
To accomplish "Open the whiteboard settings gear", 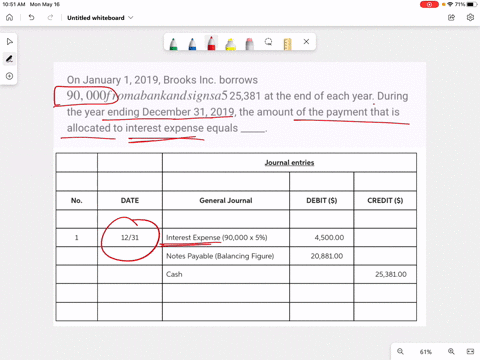I will pos(470,17).
